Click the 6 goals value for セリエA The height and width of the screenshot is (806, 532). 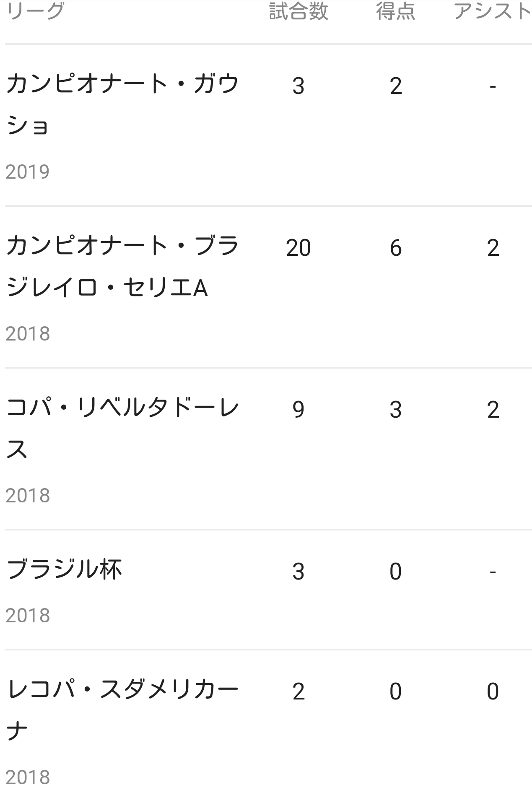395,248
